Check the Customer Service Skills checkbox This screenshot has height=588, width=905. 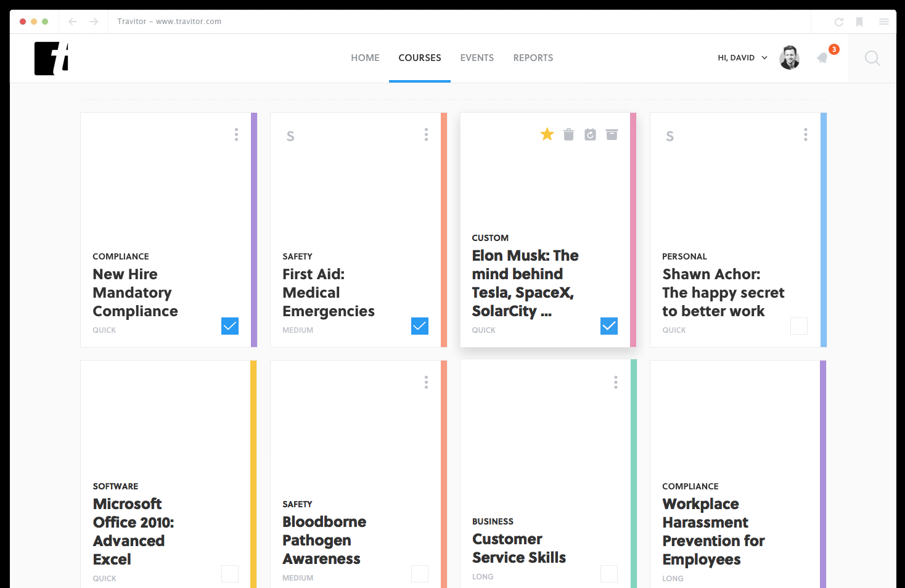(609, 574)
